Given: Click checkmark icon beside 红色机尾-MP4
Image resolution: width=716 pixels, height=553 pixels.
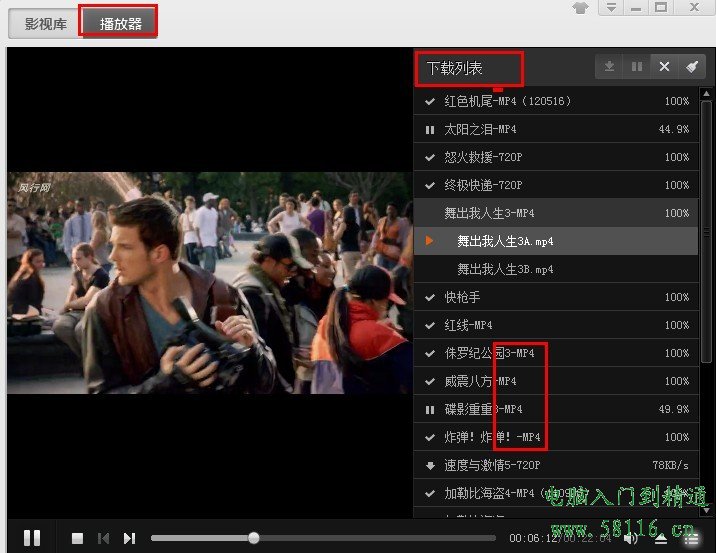Looking at the screenshot, I should 430,101.
